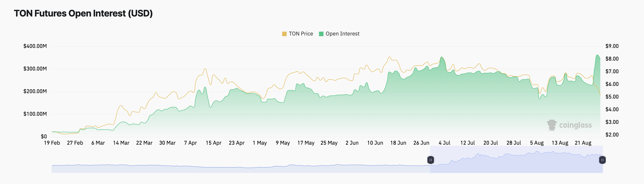Click the TON Futures Open Interest (USD) title
Image resolution: width=644 pixels, height=184 pixels.
(x=83, y=13)
